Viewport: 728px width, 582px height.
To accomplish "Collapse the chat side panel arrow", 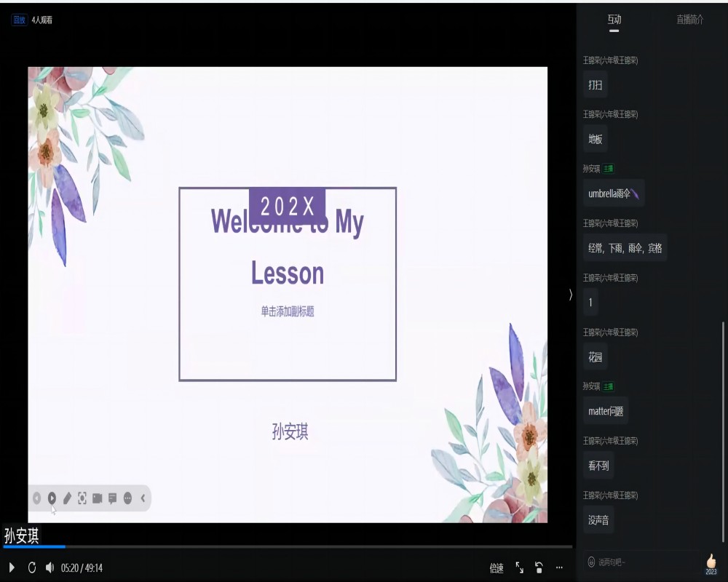I will [570, 294].
